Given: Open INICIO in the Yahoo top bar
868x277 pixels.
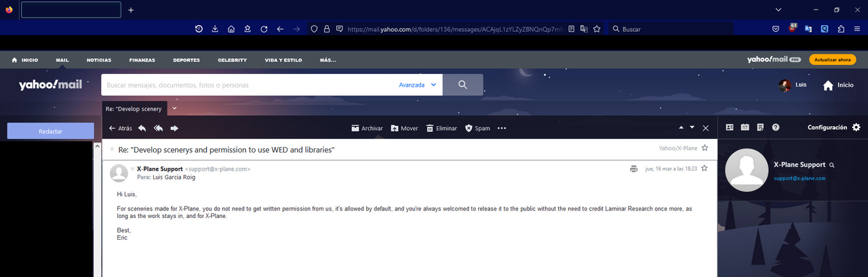Looking at the screenshot, I should pyautogui.click(x=25, y=60).
